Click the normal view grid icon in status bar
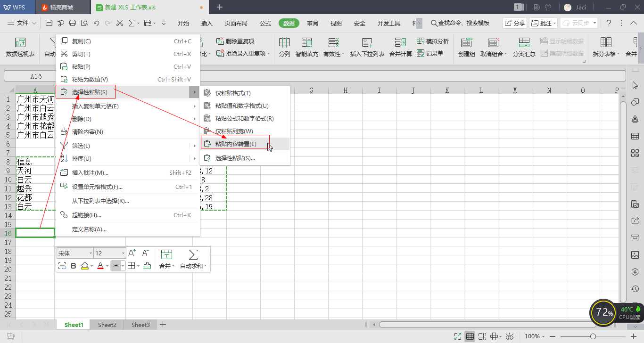 tap(470, 336)
